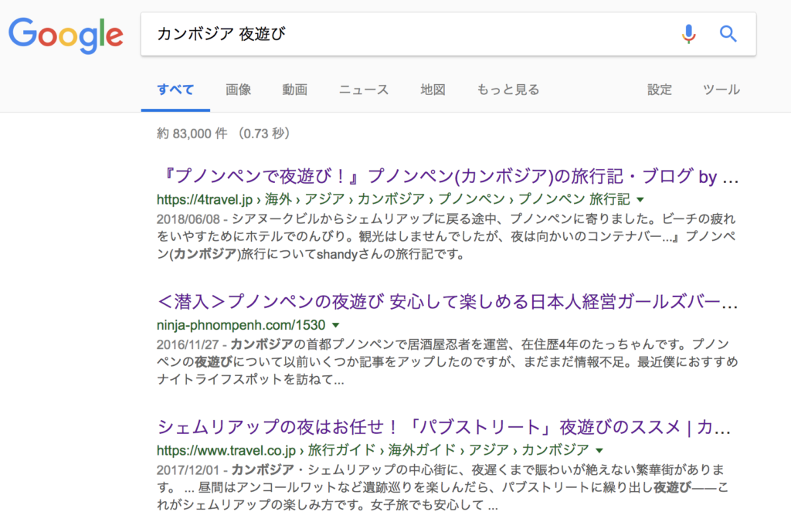Expand the dropdown arrow beside the 4travel.jp URL

pos(640,200)
